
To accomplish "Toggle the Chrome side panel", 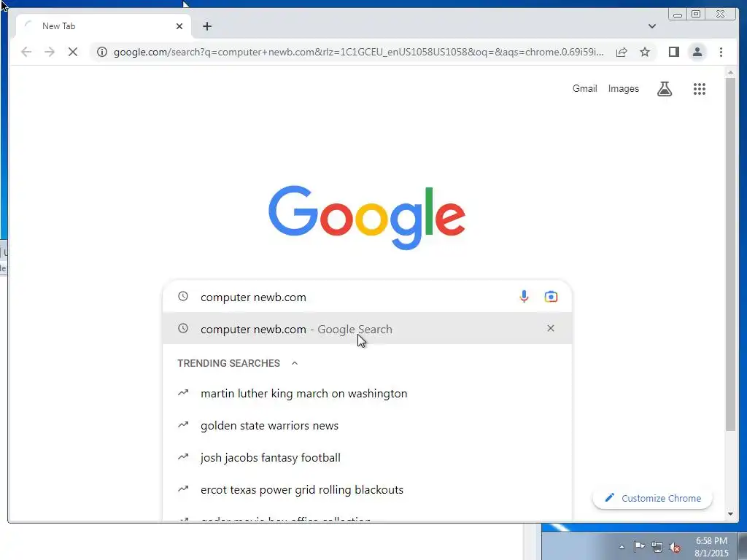I will pyautogui.click(x=673, y=52).
